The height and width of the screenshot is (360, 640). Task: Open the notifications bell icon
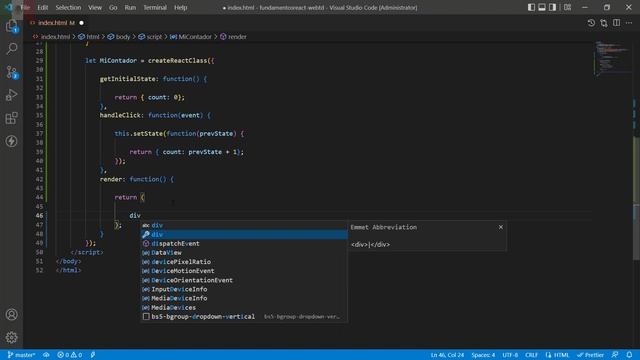point(629,355)
